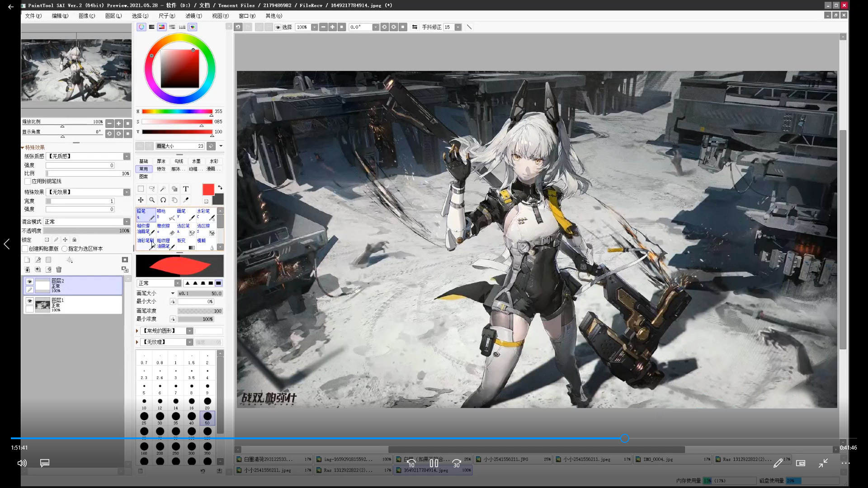Screen dimensions: 868x488
Task: Open the brush 正常 mode dropdown
Action: (178, 283)
